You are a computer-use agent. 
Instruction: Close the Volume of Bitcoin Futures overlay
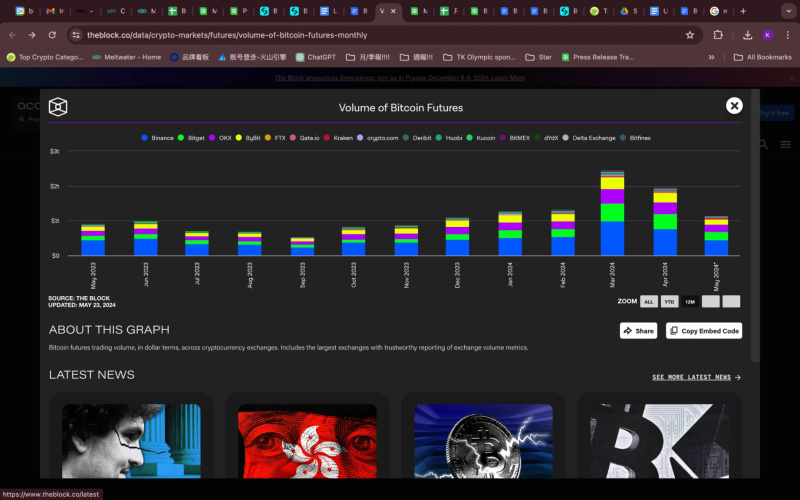click(x=734, y=106)
